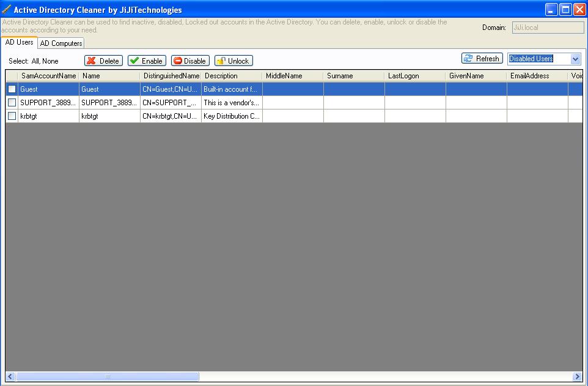
Task: Click the Domain text field
Action: click(547, 27)
